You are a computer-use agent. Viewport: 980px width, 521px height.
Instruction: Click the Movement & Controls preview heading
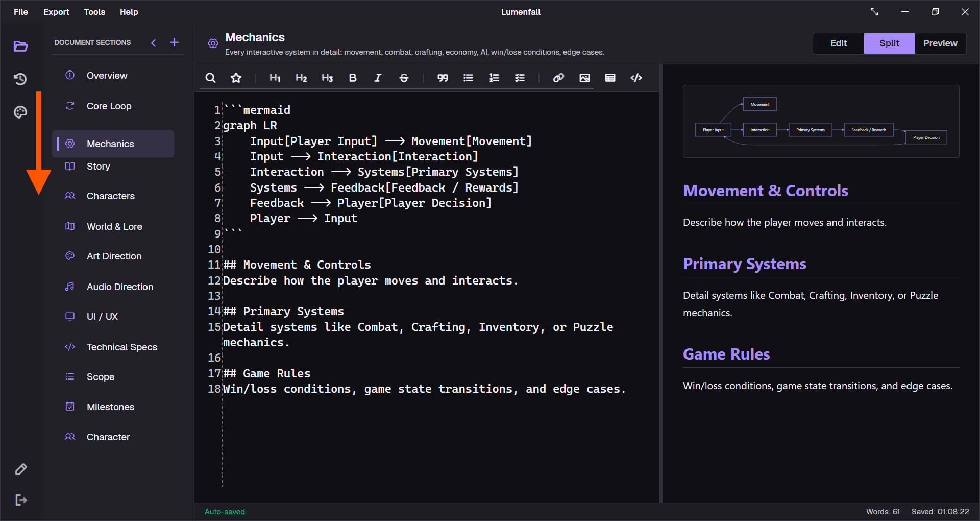tap(766, 191)
